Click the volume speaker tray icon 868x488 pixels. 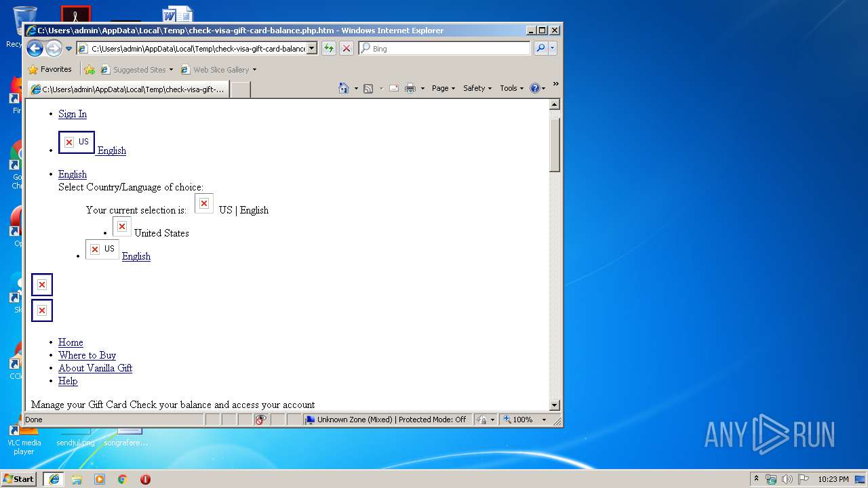[787, 479]
